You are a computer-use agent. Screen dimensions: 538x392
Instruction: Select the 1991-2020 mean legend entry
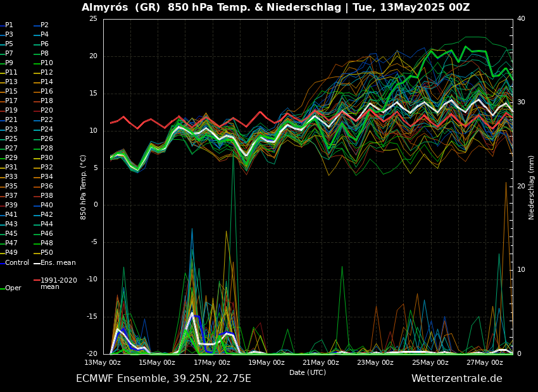coord(58,283)
